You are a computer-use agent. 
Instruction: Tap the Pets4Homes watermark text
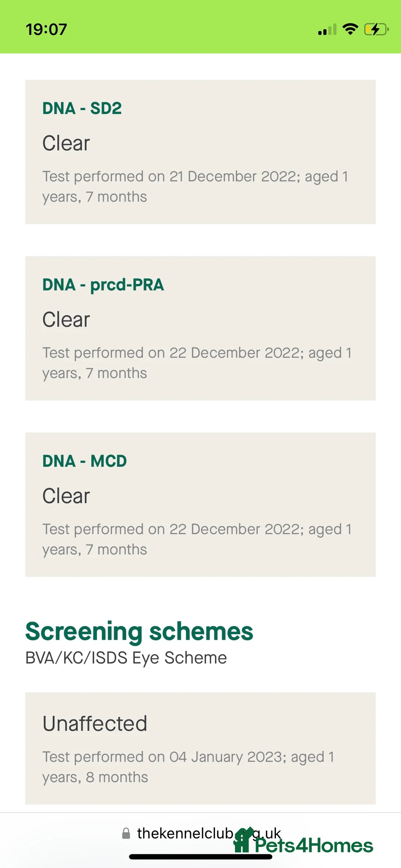click(x=314, y=845)
